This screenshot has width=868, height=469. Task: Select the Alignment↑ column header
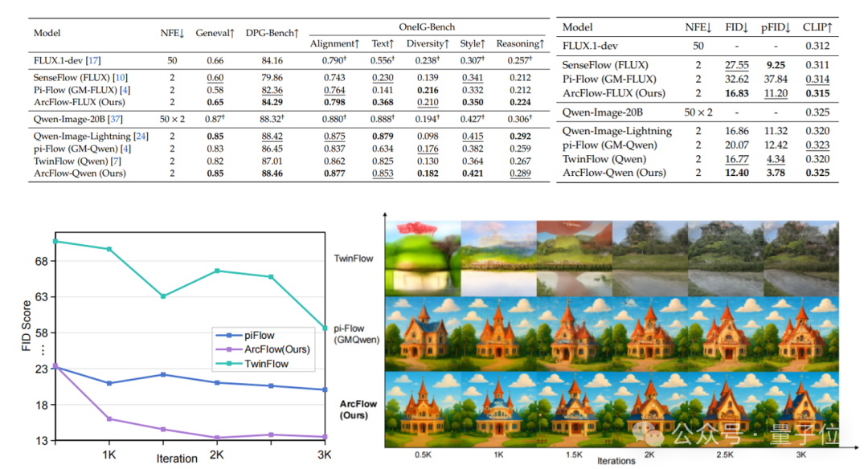(x=334, y=43)
